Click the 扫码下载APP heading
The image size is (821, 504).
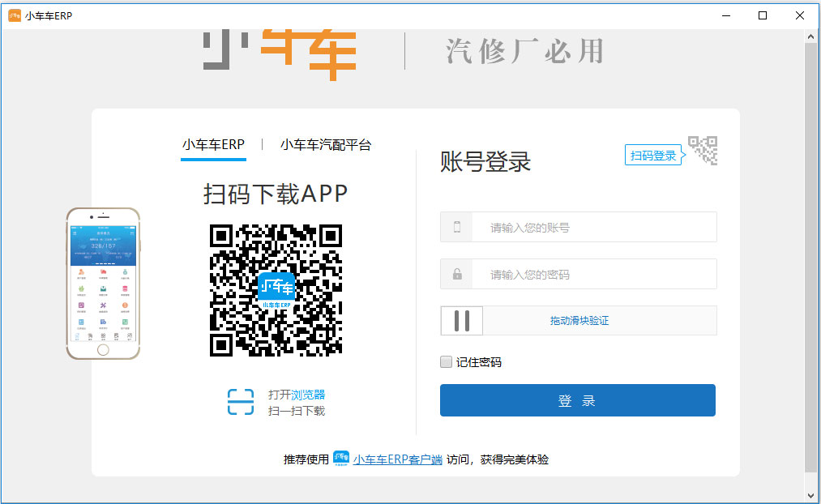[x=276, y=194]
